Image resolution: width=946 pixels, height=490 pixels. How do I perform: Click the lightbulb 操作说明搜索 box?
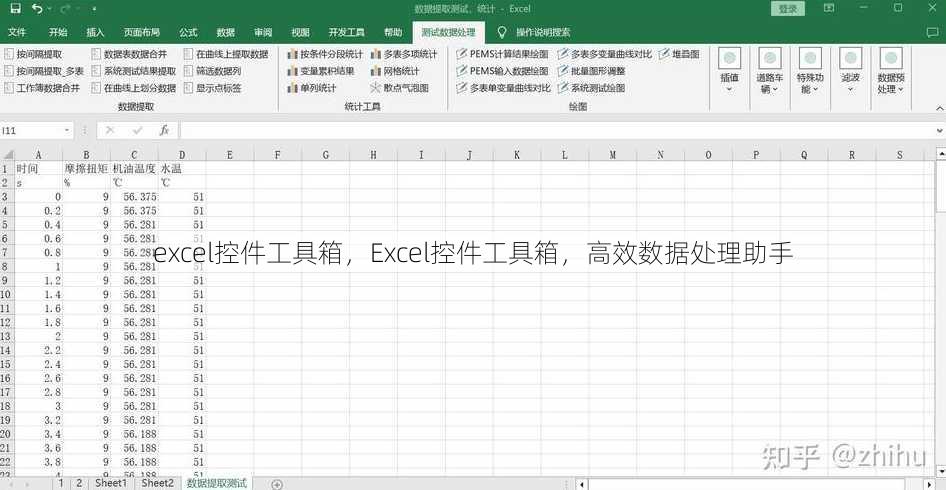point(533,32)
